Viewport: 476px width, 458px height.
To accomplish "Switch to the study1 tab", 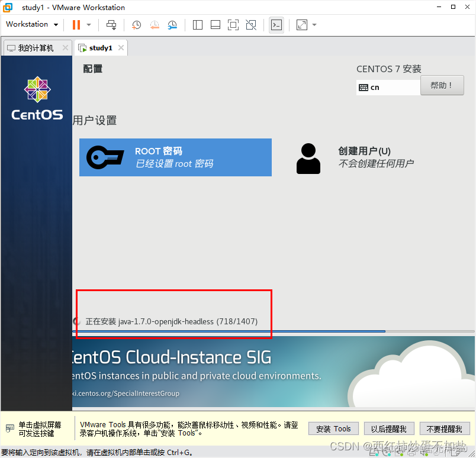I will [101, 48].
